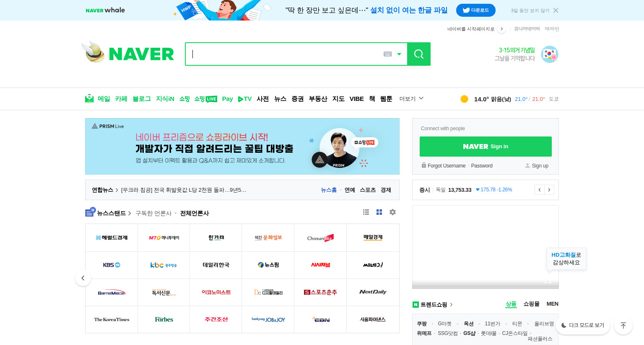Go to next stock index arrow
Screen dimensions: 644x345
(549, 190)
